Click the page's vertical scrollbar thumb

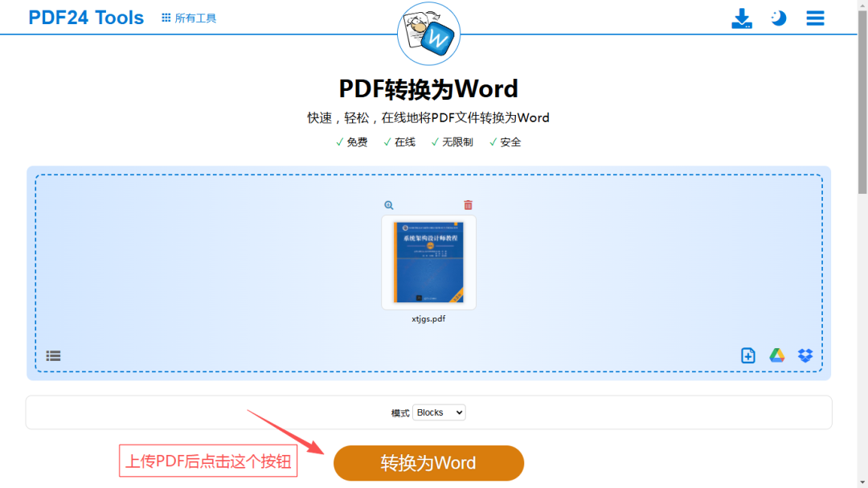[x=862, y=96]
